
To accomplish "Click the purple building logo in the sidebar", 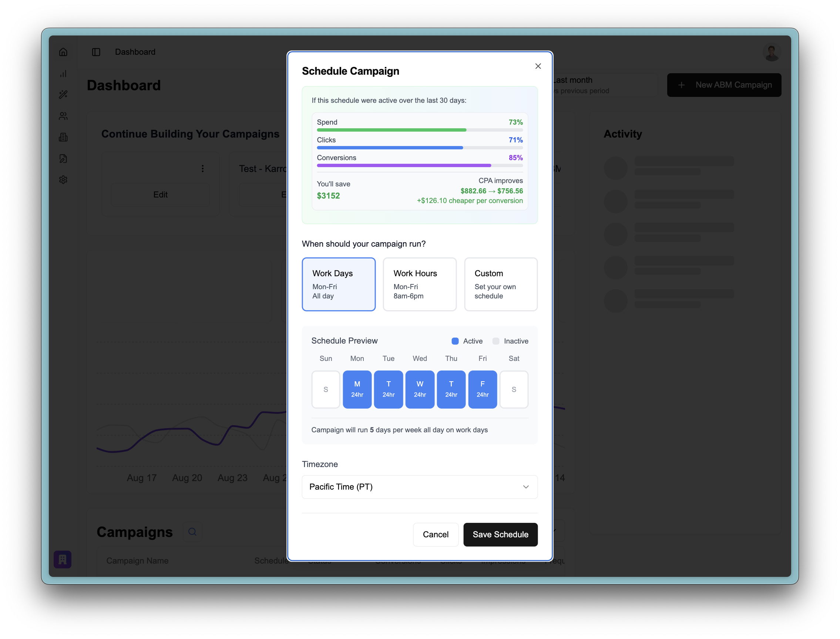I will pos(63,559).
